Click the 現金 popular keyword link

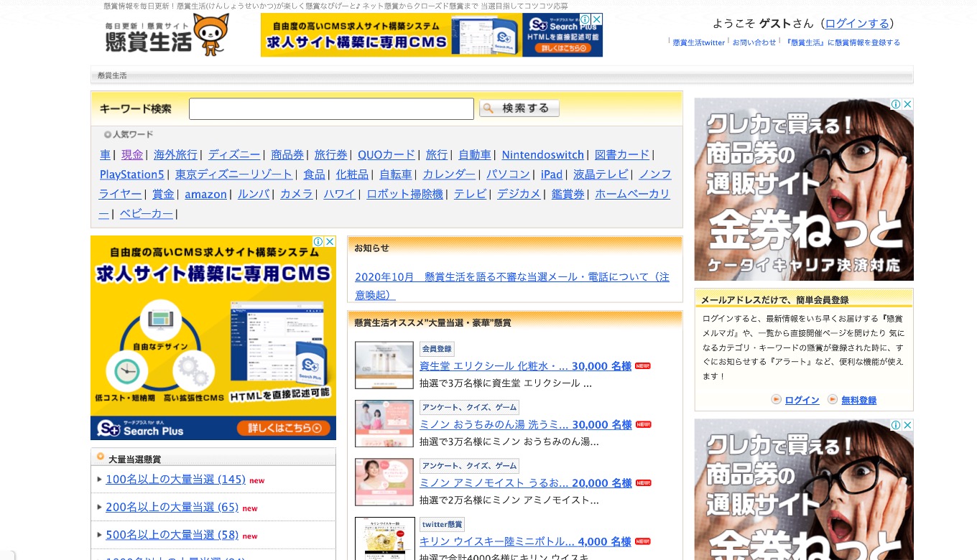[x=132, y=155]
